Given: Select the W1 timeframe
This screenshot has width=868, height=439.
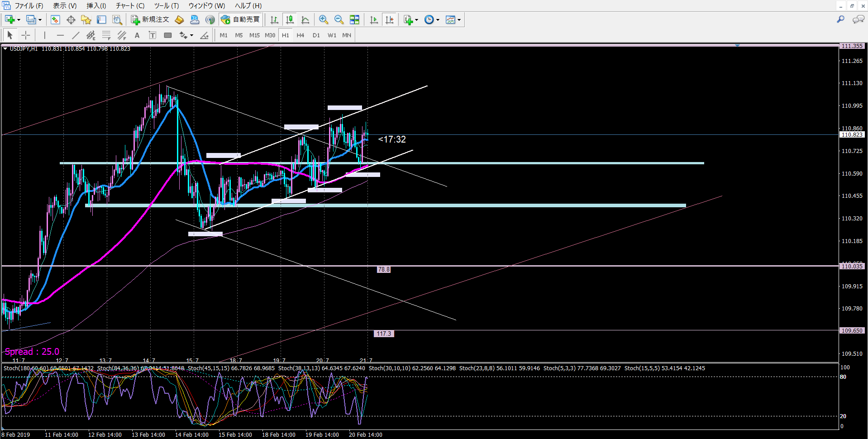Looking at the screenshot, I should point(332,35).
